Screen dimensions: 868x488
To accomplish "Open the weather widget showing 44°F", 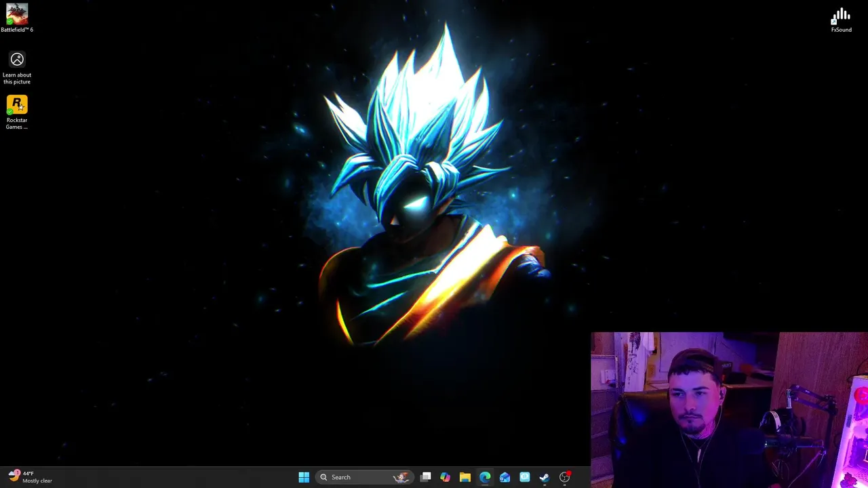I will [x=31, y=476].
